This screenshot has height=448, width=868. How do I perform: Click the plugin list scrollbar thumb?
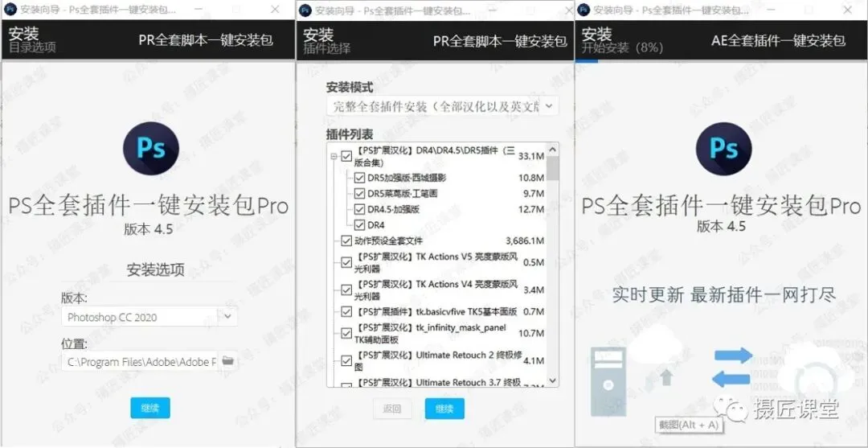click(x=552, y=168)
